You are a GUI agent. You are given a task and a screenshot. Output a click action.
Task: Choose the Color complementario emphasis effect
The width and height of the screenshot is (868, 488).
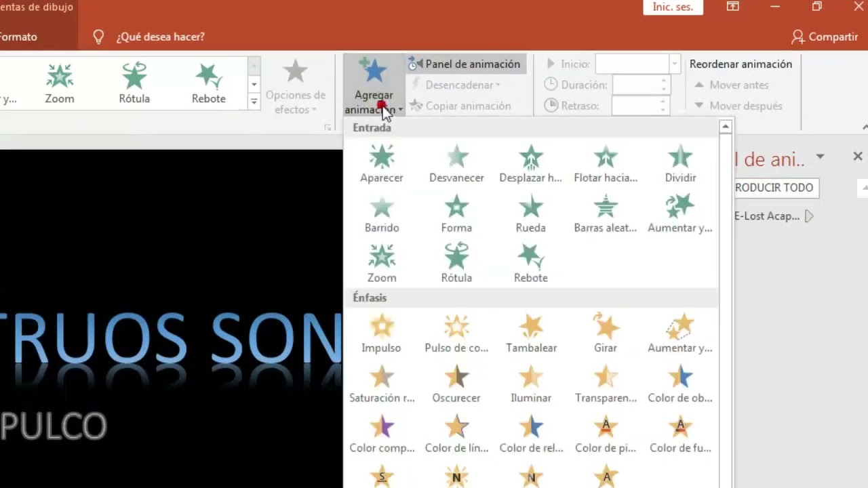[x=382, y=434]
